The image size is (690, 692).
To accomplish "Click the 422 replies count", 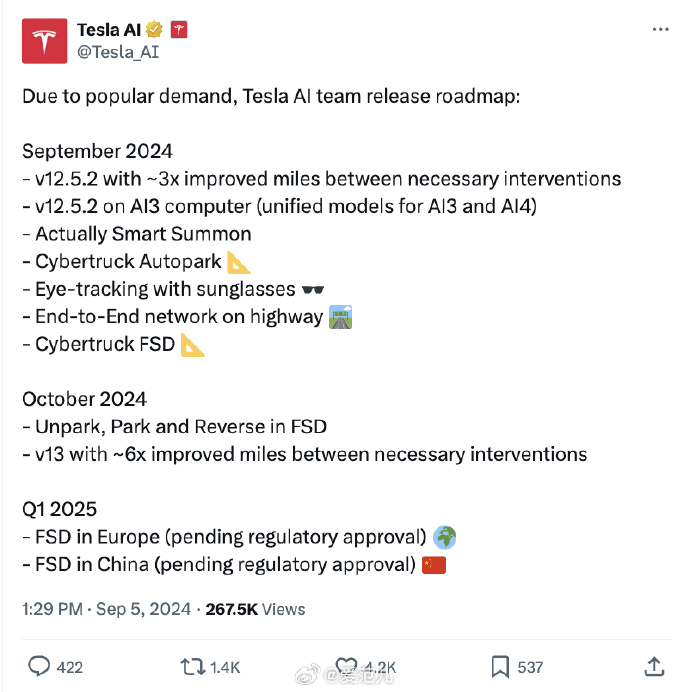I will 70,667.
